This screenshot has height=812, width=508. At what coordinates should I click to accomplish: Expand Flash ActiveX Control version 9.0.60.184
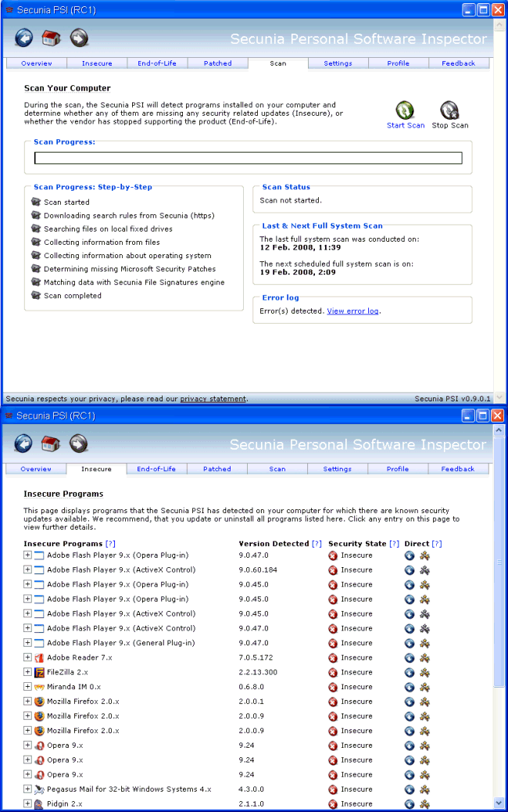(x=27, y=569)
